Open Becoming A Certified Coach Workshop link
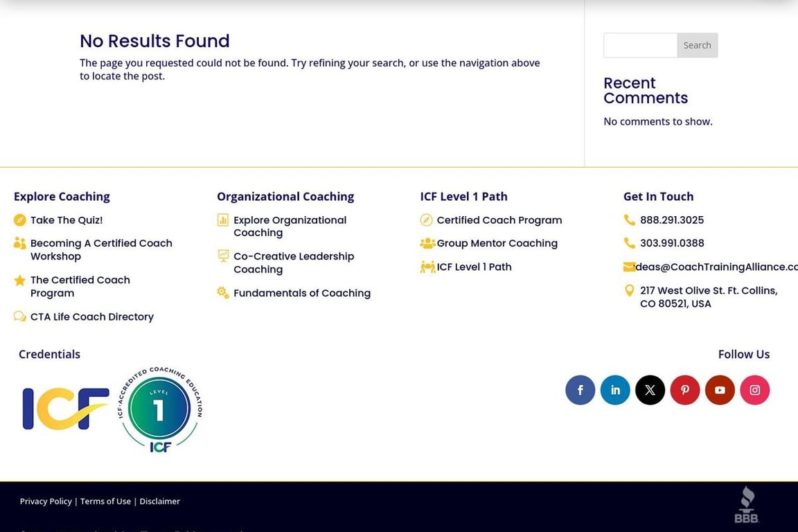 click(101, 249)
